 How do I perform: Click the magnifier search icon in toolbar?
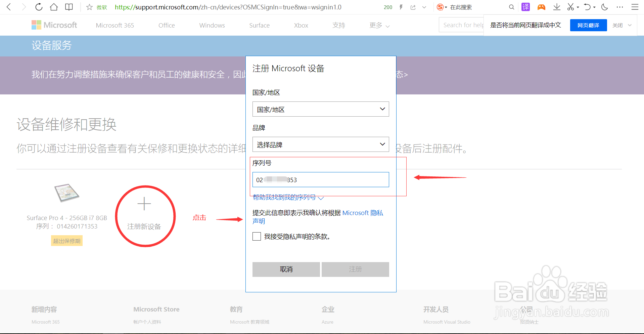point(511,7)
